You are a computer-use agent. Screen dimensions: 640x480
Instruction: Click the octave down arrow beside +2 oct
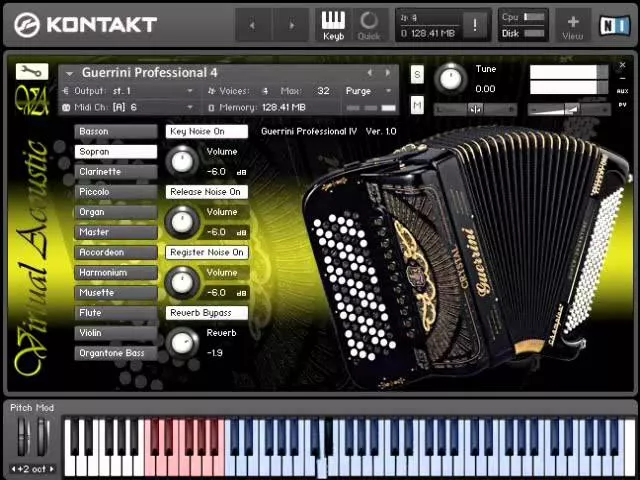pyautogui.click(x=14, y=469)
